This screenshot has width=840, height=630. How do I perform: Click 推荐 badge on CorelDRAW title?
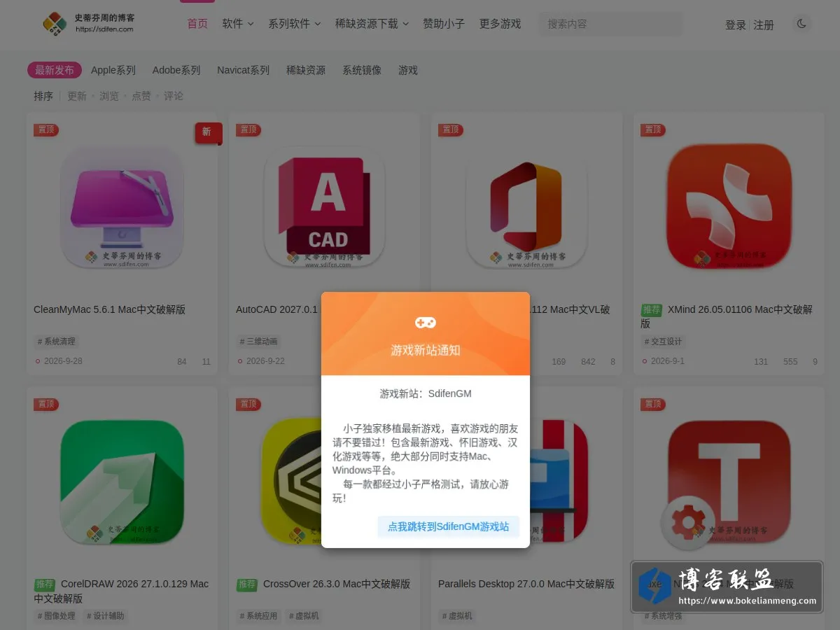click(45, 584)
